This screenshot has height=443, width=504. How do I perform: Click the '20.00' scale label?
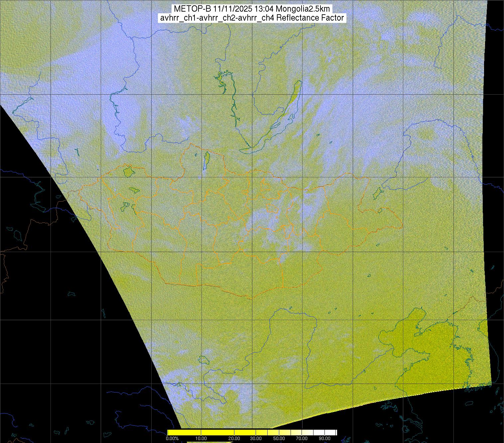pyautogui.click(x=234, y=439)
